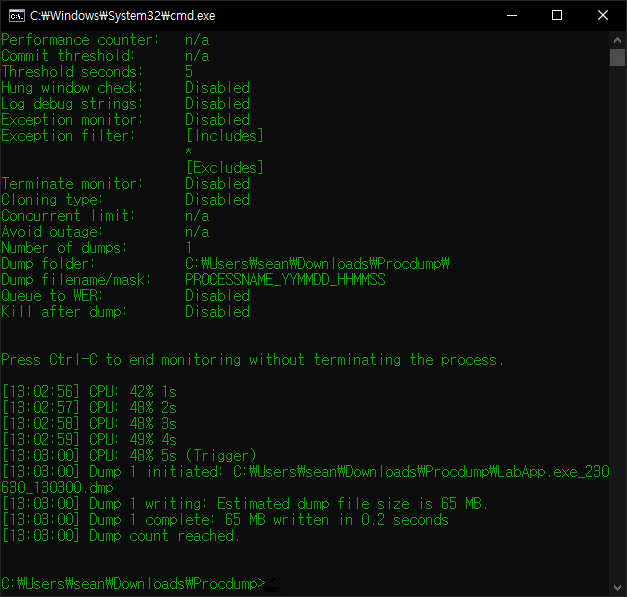
Task: Click the 'Number of dumps:' label
Action: click(x=64, y=248)
